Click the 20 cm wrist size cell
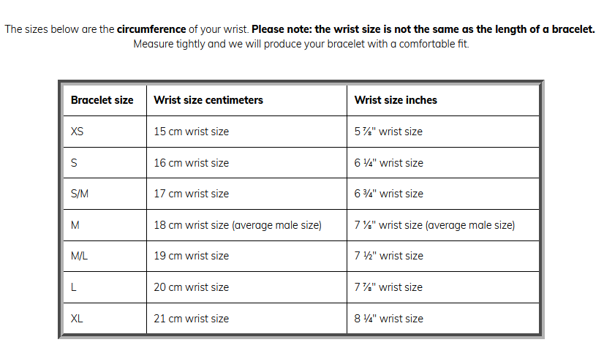Image resolution: width=604 pixels, height=364 pixels. click(x=191, y=287)
